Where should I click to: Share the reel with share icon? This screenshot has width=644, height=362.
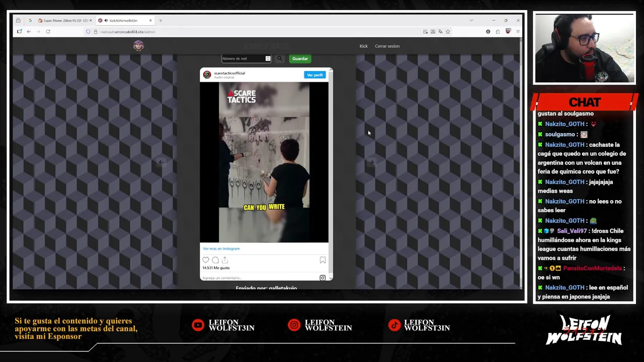(x=225, y=260)
